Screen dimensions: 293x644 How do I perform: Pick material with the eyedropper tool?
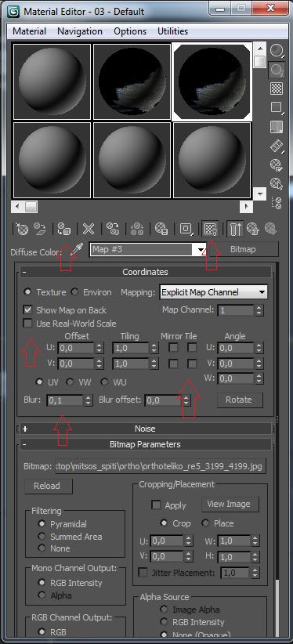pos(77,249)
